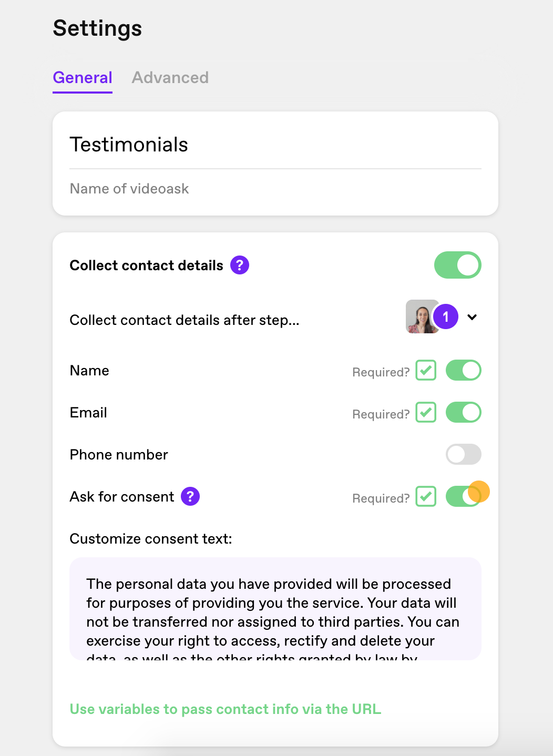The height and width of the screenshot is (756, 553).
Task: Open help icon beside Ask for consent
Action: click(x=190, y=496)
